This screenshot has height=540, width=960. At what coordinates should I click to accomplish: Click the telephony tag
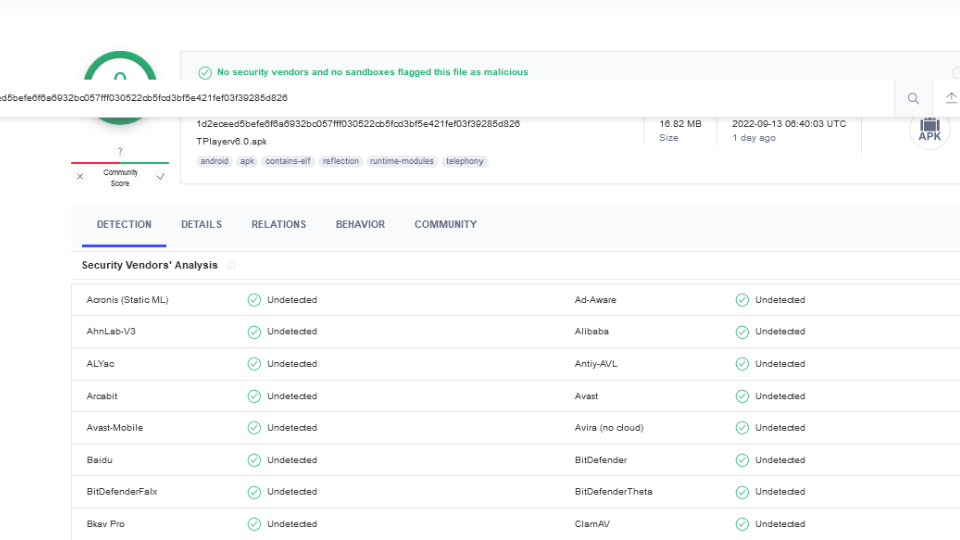pyautogui.click(x=464, y=161)
